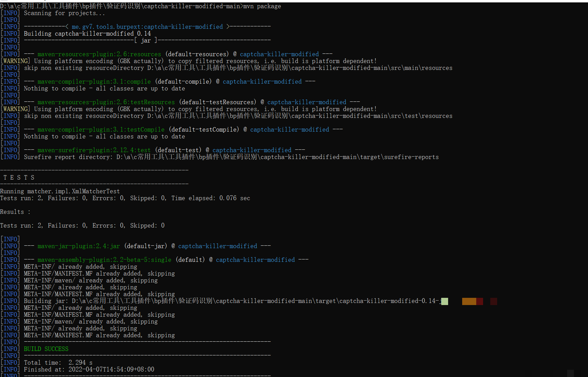Image resolution: width=588 pixels, height=377 pixels.
Task: Click the first '[WARNING]' tag
Action: 15,61
